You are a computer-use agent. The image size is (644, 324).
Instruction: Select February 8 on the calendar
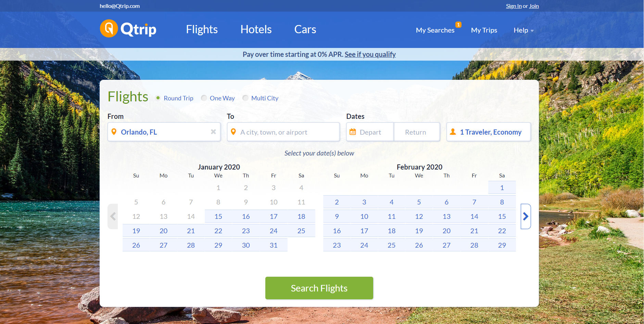click(x=502, y=202)
